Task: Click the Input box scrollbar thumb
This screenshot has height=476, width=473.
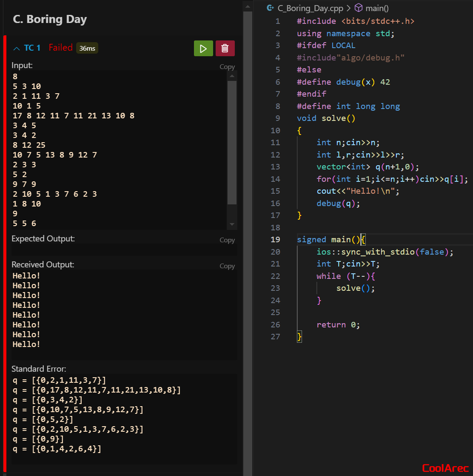Action: pyautogui.click(x=232, y=142)
